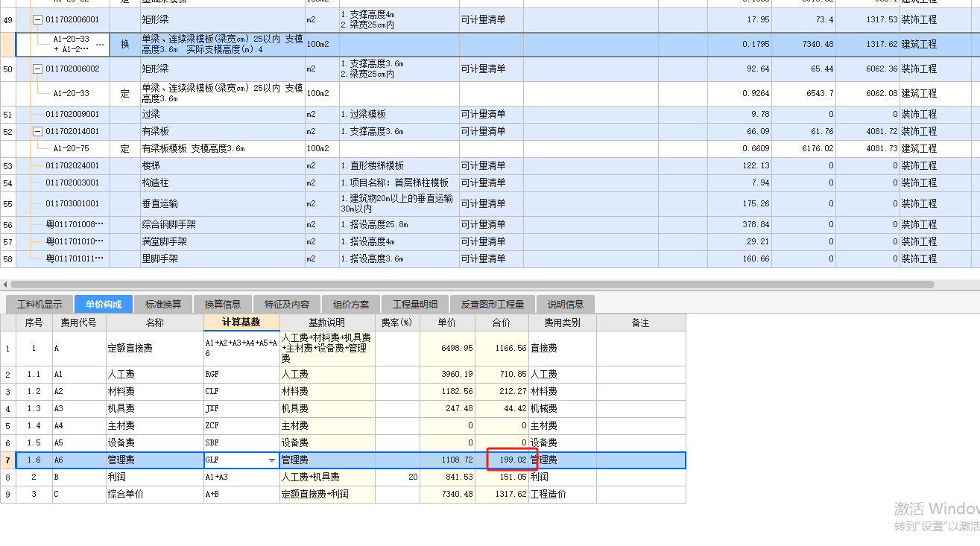Select the 人工费 name cell in row A1
980x546 pixels.
(155, 375)
